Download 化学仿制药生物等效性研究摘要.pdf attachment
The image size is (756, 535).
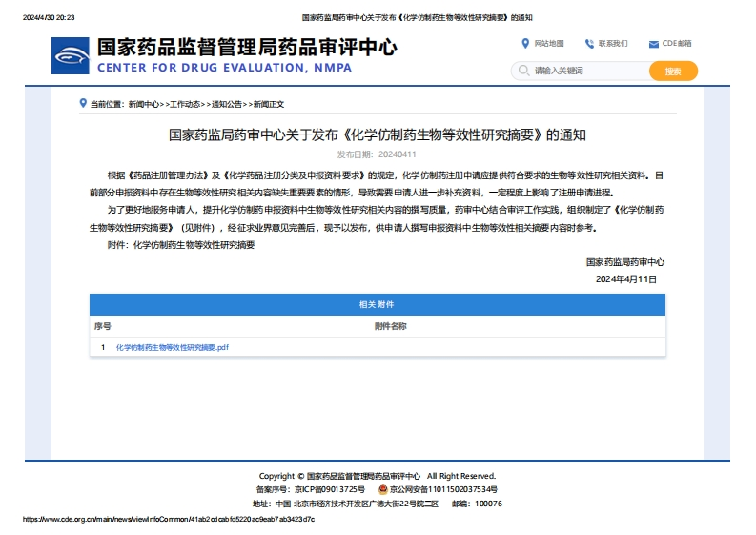pos(172,347)
